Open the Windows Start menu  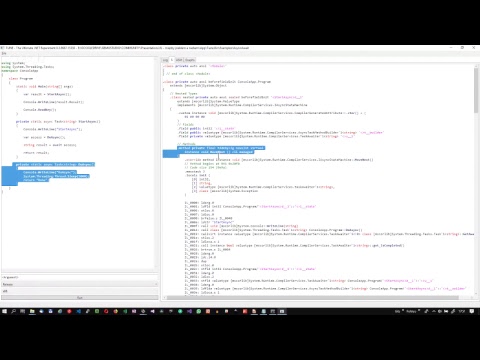[4, 311]
